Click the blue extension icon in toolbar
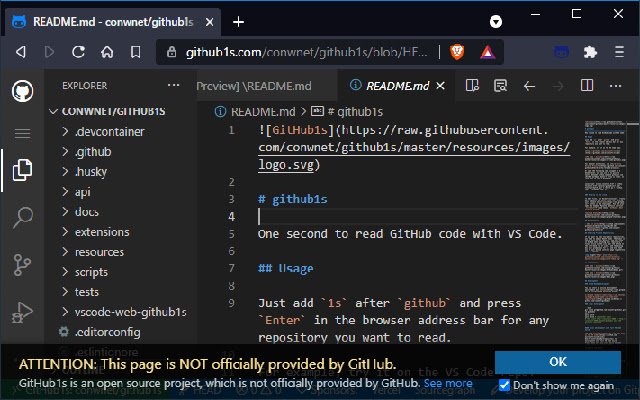Screen dimensions: 640x400 [x=562, y=52]
